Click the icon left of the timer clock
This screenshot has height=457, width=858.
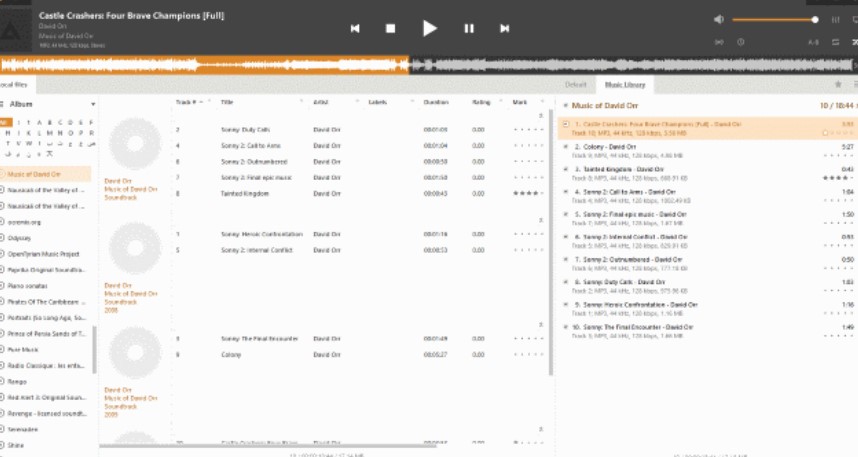pyautogui.click(x=719, y=42)
